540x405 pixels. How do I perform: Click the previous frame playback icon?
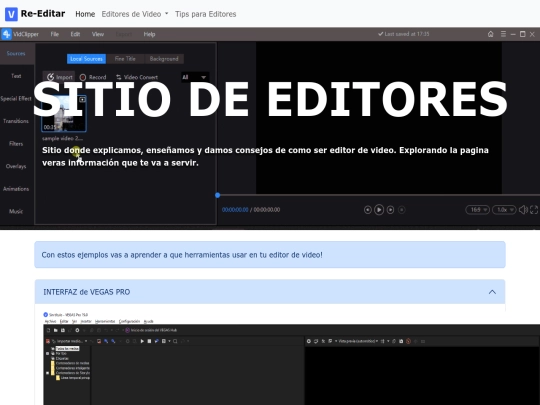[x=367, y=210]
